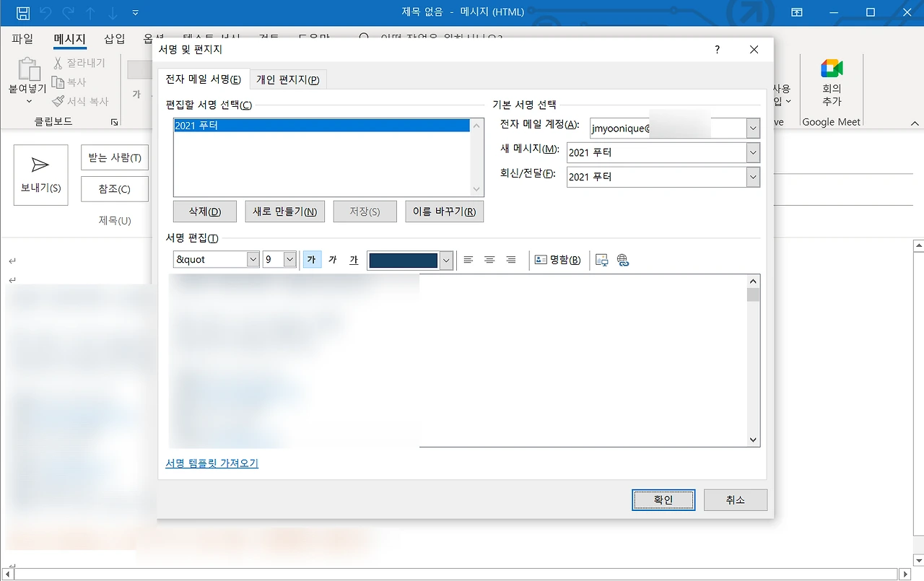Image resolution: width=924 pixels, height=581 pixels.
Task: Click the 새로 만들기 button
Action: [x=284, y=211]
